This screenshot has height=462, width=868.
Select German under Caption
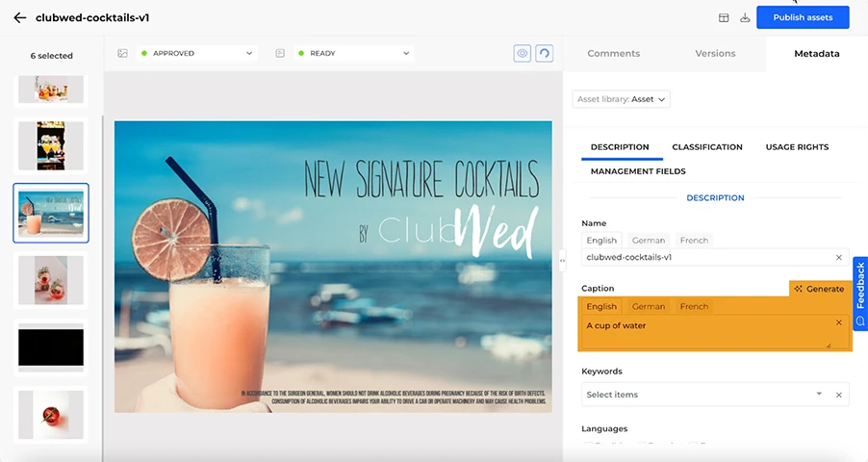tap(649, 307)
